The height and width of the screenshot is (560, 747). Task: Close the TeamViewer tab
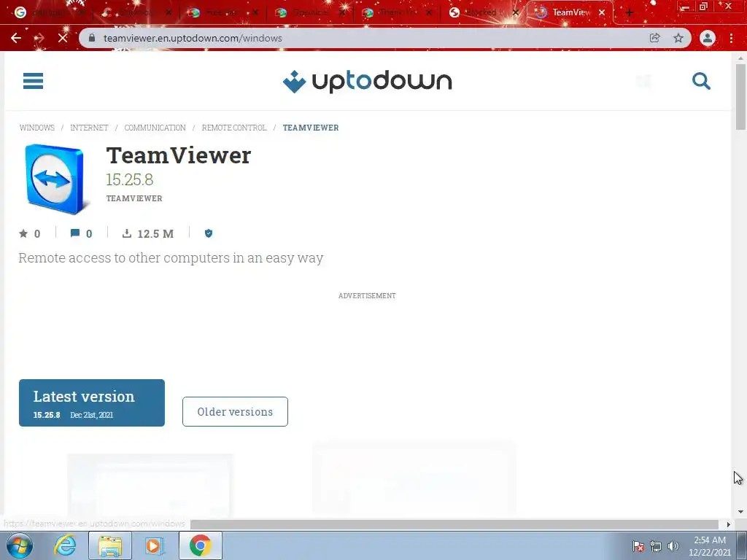pos(602,13)
